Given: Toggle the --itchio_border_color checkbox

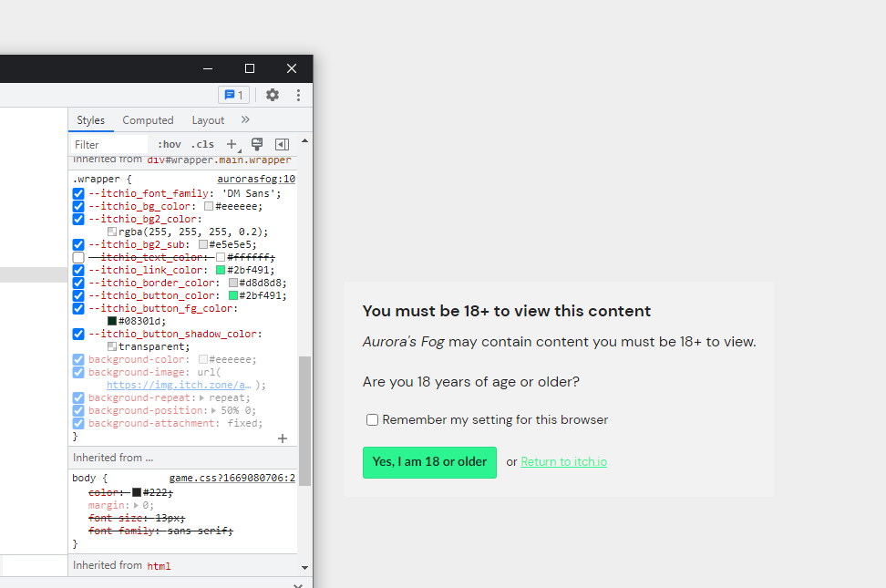Looking at the screenshot, I should (78, 283).
